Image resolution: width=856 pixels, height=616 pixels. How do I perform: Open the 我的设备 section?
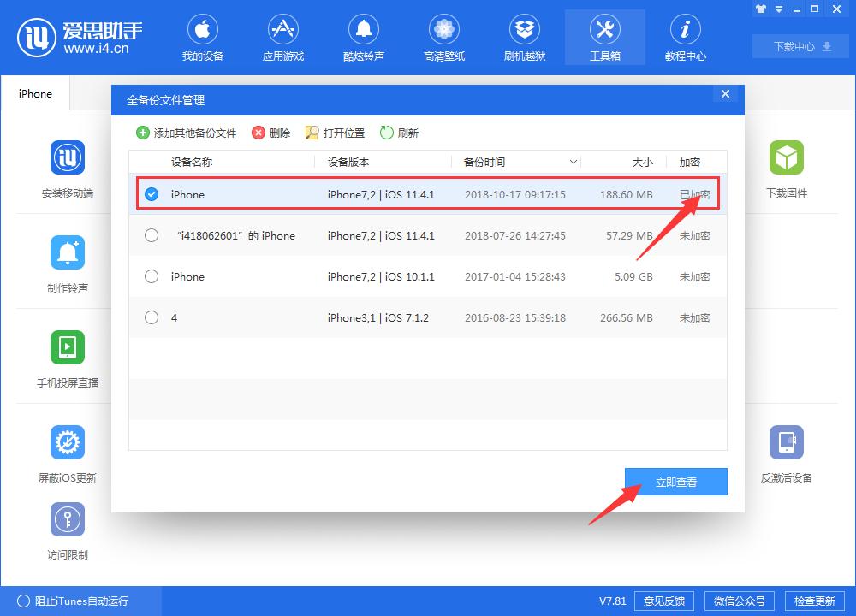[203, 37]
